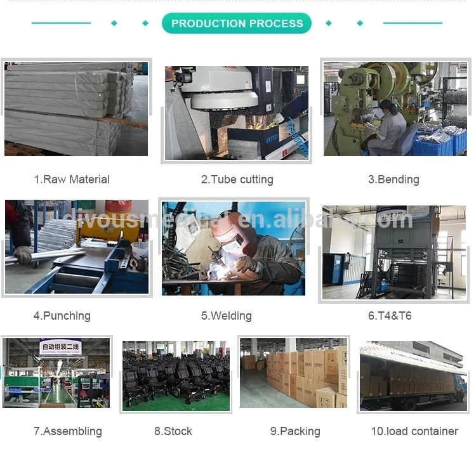476x456 pixels.
Task: Click the '1.Raw Material' caption
Action: (x=72, y=179)
